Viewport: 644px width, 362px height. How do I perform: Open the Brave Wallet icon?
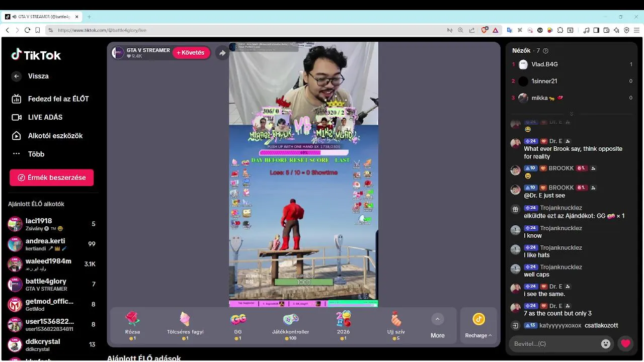pos(606,30)
